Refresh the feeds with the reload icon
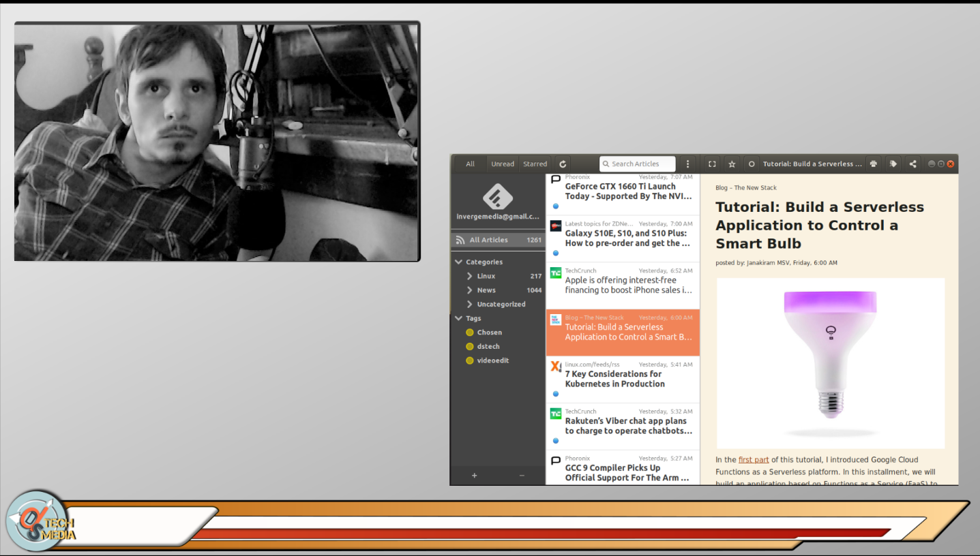The width and height of the screenshot is (980, 556). click(x=563, y=164)
